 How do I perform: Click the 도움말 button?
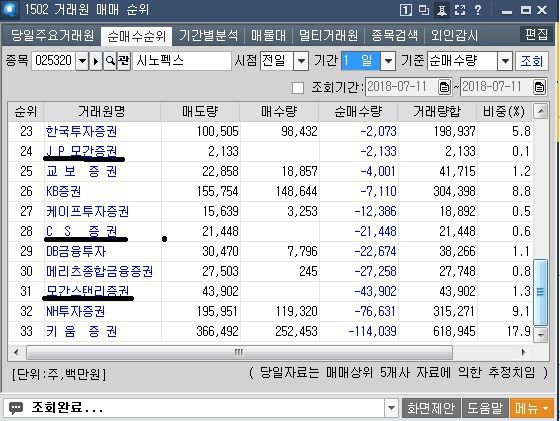point(485,407)
